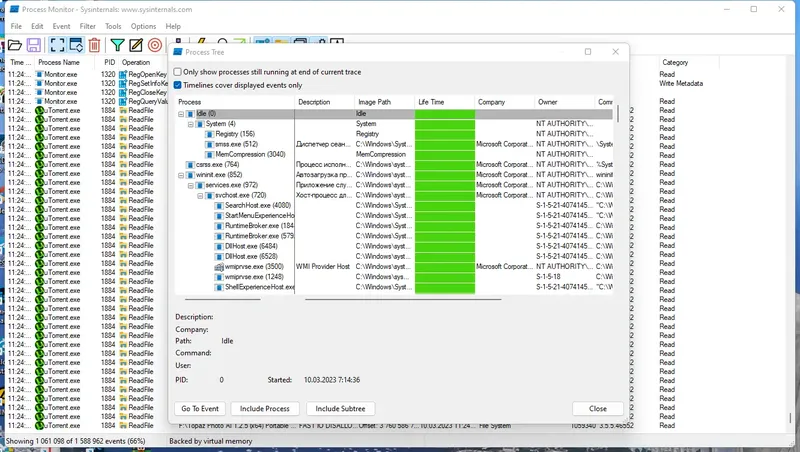
Task: Click the Include Process button
Action: click(x=265, y=409)
